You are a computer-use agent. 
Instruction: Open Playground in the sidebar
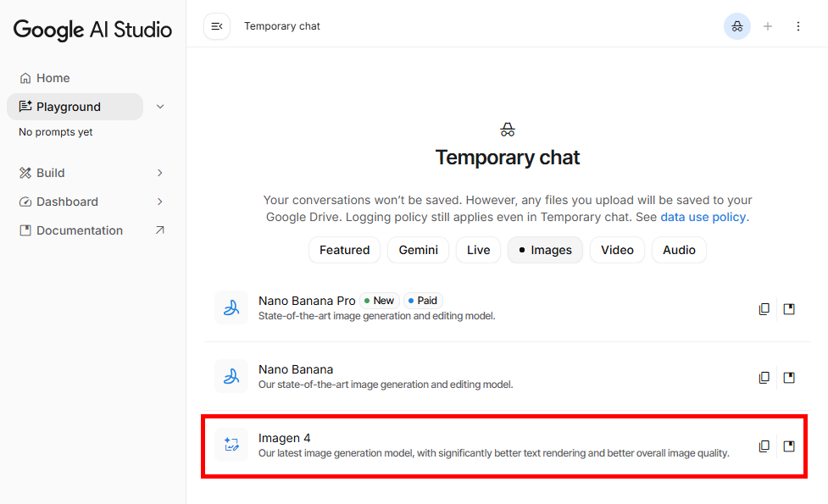[75, 107]
